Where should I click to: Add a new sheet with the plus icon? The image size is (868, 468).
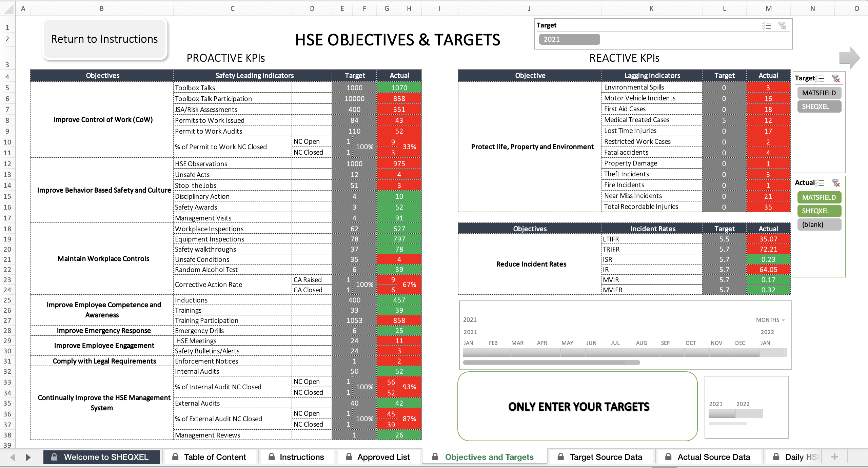pyautogui.click(x=835, y=457)
